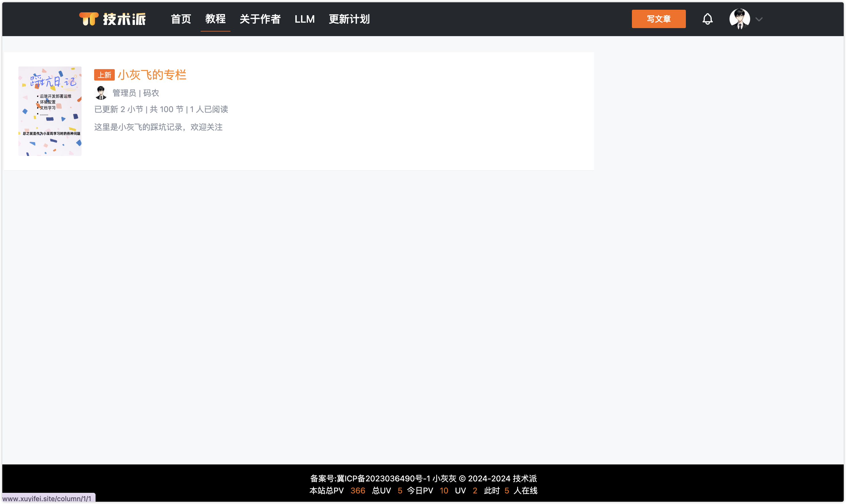846x504 pixels.
Task: Click the 管理员 | 码农 author text
Action: click(136, 93)
